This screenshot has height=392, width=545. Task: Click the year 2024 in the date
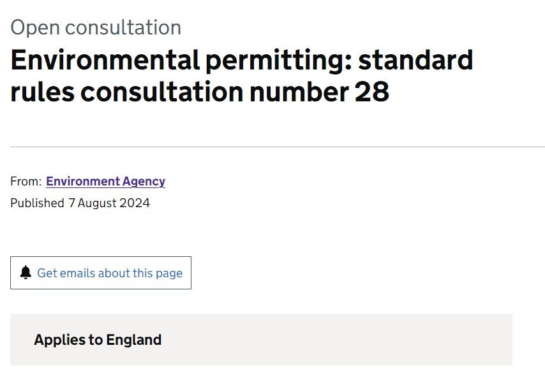point(135,203)
